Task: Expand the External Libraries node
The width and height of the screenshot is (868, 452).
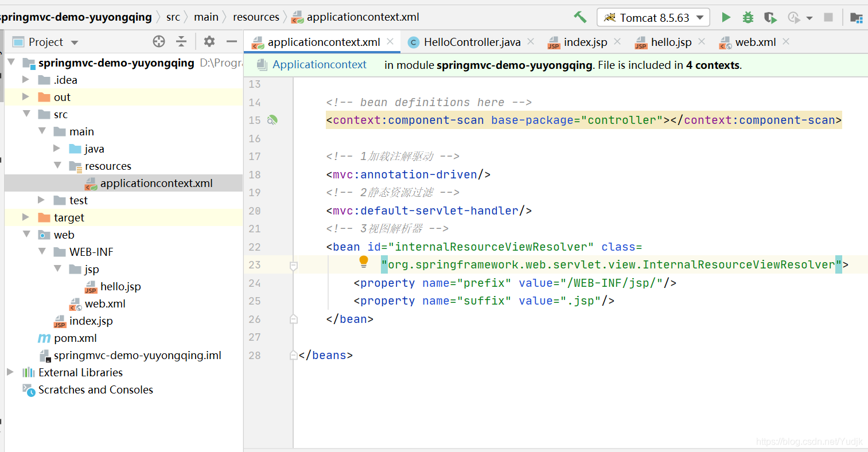Action: coord(10,372)
